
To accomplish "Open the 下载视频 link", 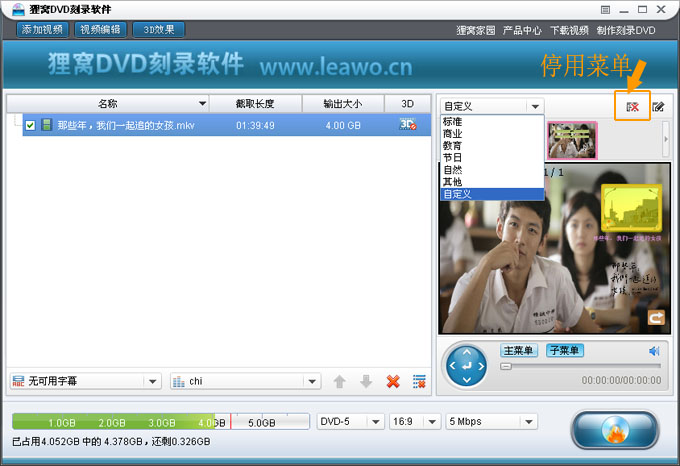I will tap(569, 30).
